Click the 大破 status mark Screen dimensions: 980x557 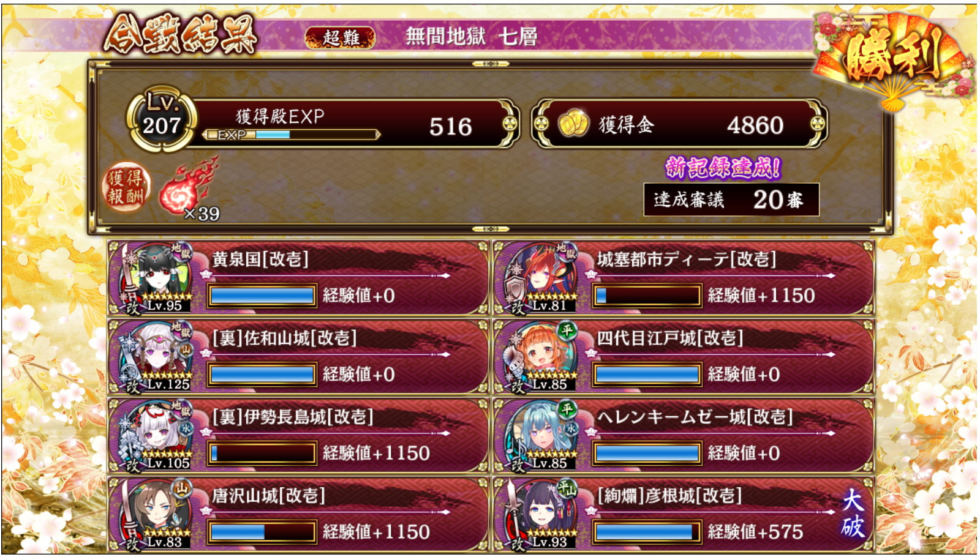pyautogui.click(x=853, y=513)
